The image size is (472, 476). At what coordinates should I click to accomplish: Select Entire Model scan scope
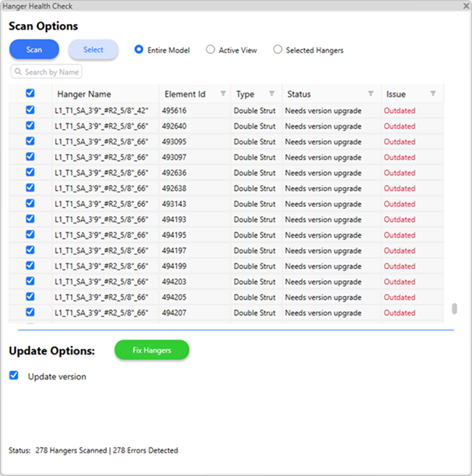click(x=139, y=49)
